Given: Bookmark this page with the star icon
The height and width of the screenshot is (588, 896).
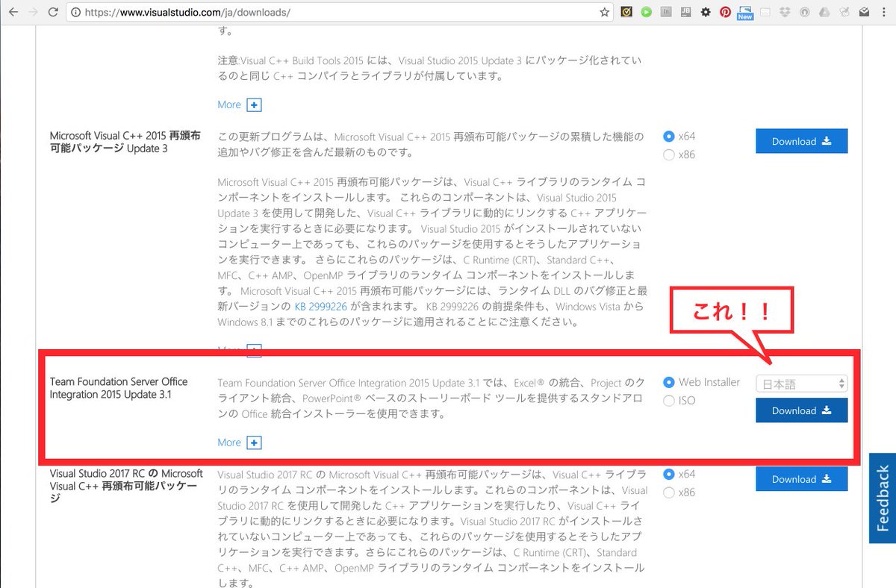Looking at the screenshot, I should 605,13.
